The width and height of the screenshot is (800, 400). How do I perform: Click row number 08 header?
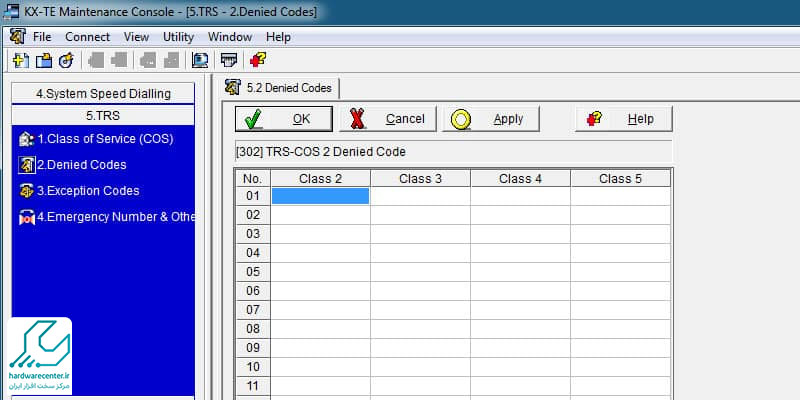(253, 329)
